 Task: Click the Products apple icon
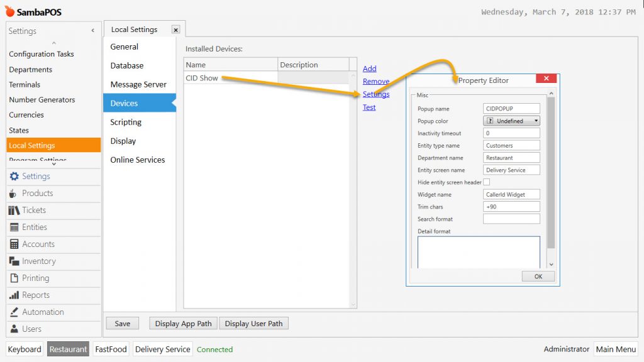coord(13,194)
